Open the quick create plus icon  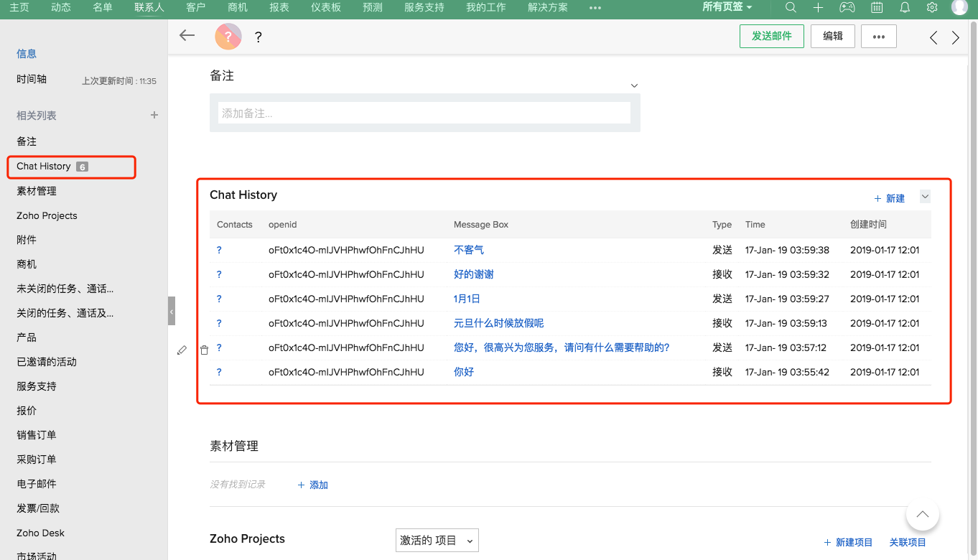pos(818,8)
